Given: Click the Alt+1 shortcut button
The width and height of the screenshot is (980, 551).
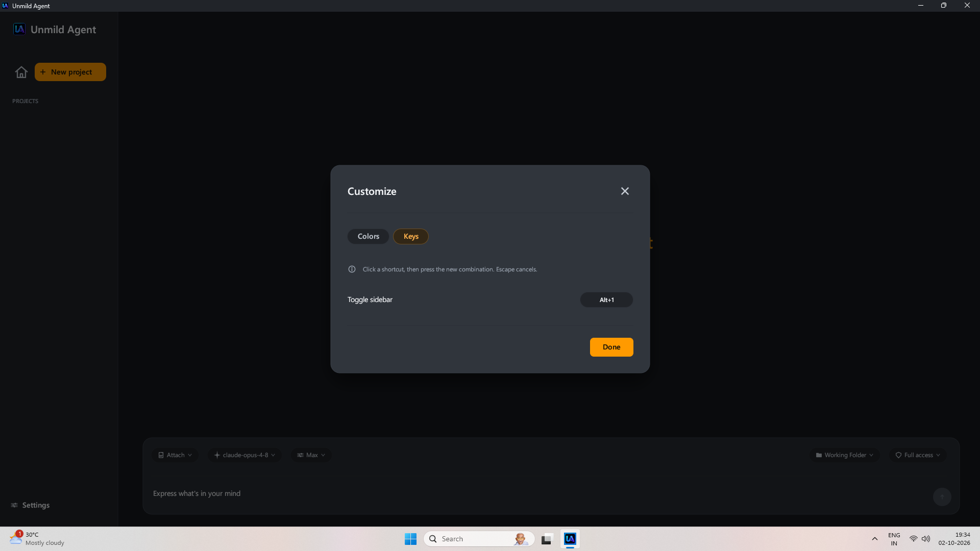Looking at the screenshot, I should tap(606, 299).
